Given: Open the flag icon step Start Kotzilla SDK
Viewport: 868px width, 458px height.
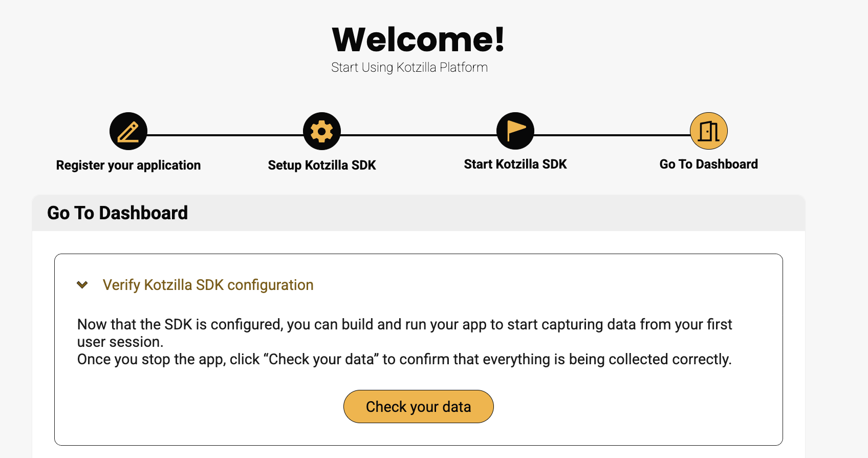Looking at the screenshot, I should tap(515, 131).
